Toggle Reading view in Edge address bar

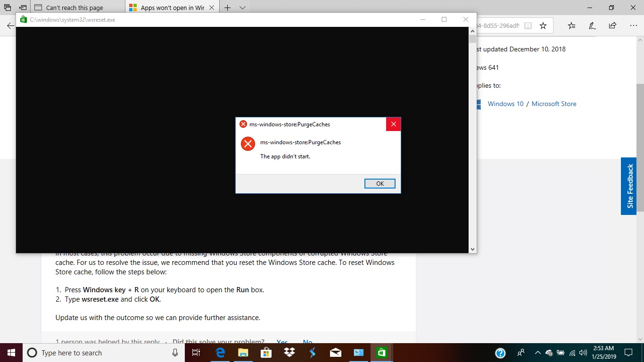pos(528,25)
